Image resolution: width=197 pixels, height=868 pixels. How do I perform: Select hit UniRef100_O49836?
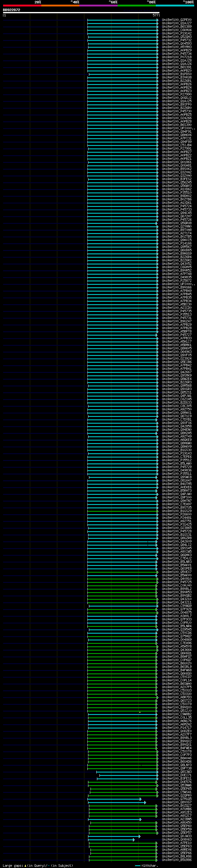pyautogui.click(x=177, y=470)
